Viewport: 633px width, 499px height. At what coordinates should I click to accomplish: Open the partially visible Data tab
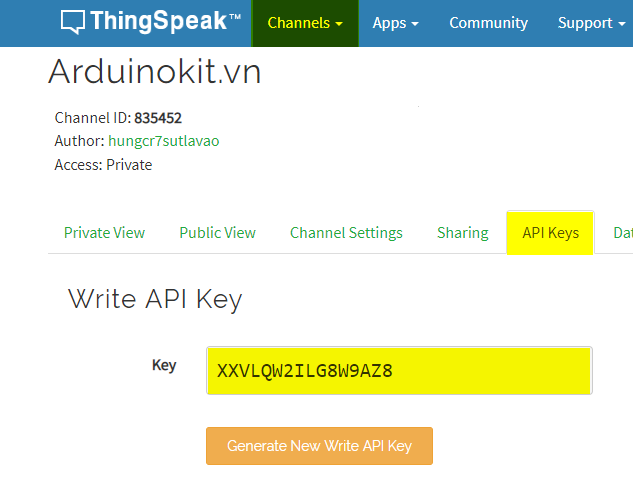(x=622, y=233)
